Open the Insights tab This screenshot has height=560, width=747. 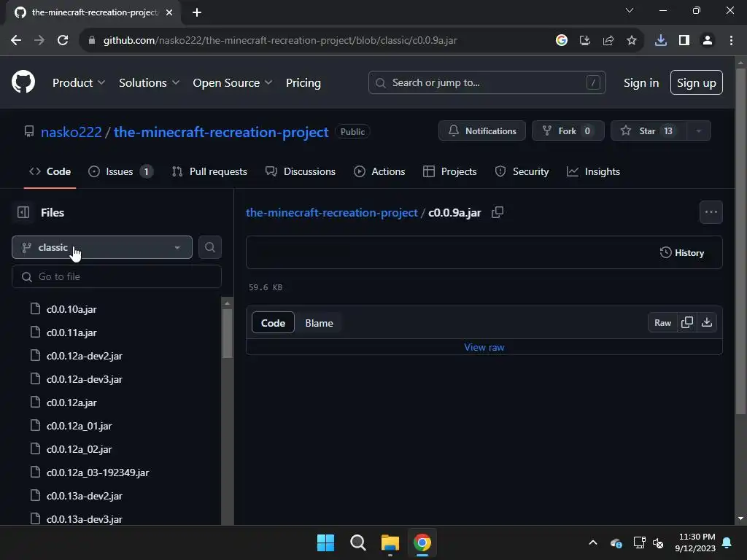(593, 171)
